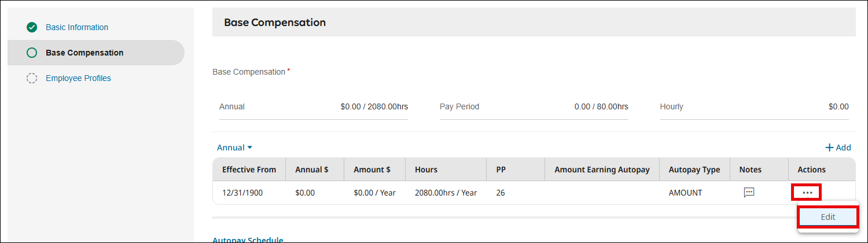This screenshot has height=243, width=868.
Task: Select the Base Compensation step in sidebar
Action: tap(84, 53)
